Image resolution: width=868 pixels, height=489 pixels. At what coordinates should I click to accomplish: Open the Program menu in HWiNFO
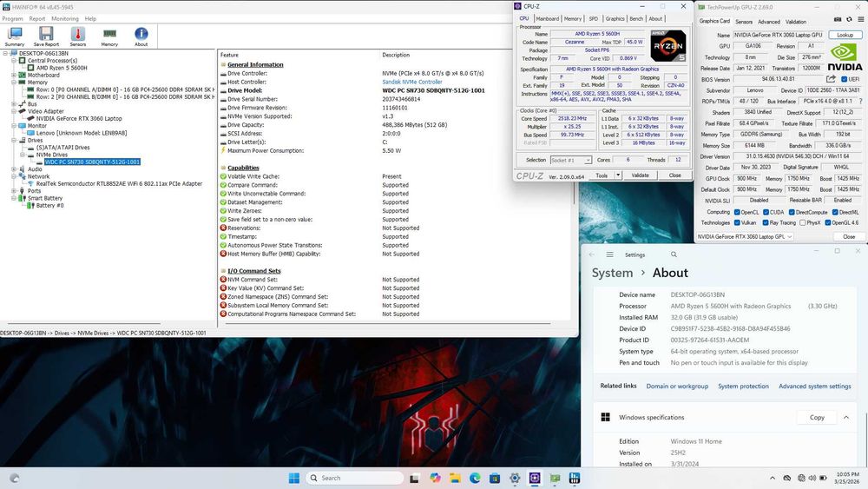12,19
